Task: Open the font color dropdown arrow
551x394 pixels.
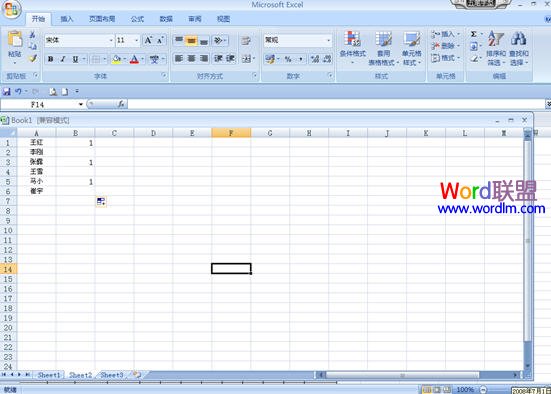Action: tap(142, 59)
